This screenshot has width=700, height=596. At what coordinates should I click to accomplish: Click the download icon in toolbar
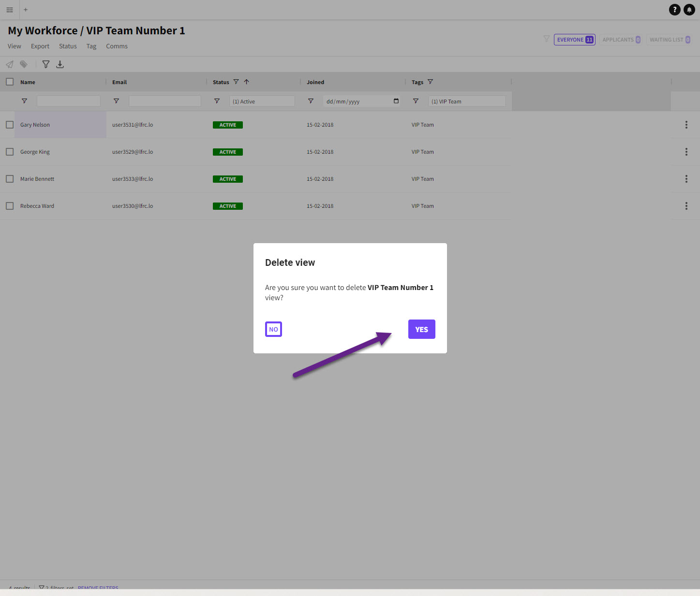[60, 64]
